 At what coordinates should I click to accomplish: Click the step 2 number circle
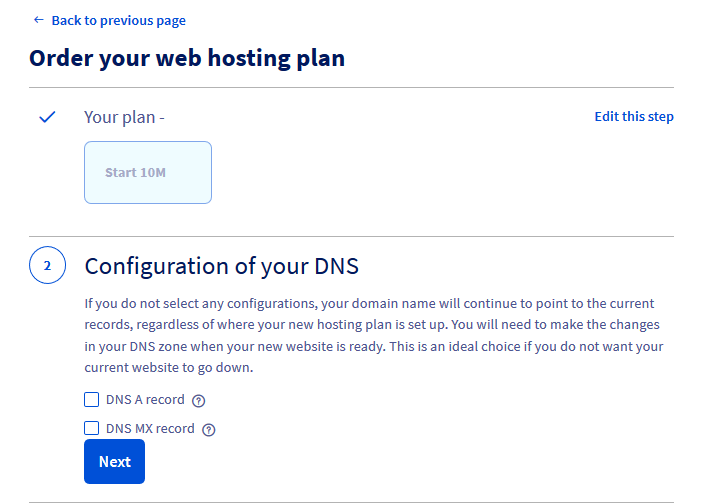click(x=47, y=266)
